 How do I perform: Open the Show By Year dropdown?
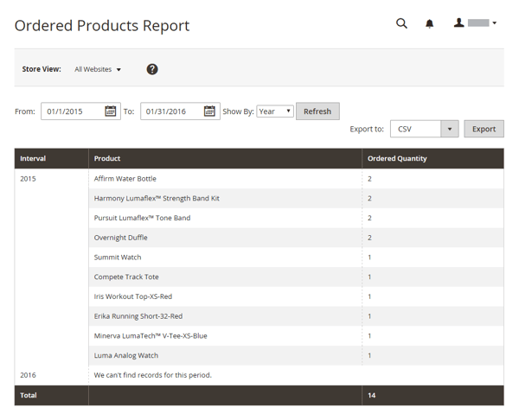click(x=275, y=111)
